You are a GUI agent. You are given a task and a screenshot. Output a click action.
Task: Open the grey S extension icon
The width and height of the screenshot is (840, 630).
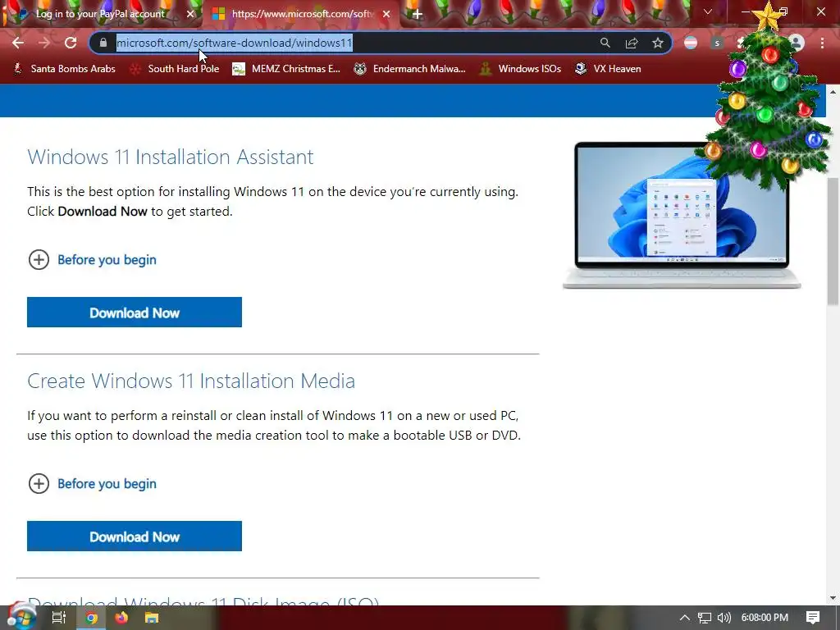(x=717, y=43)
